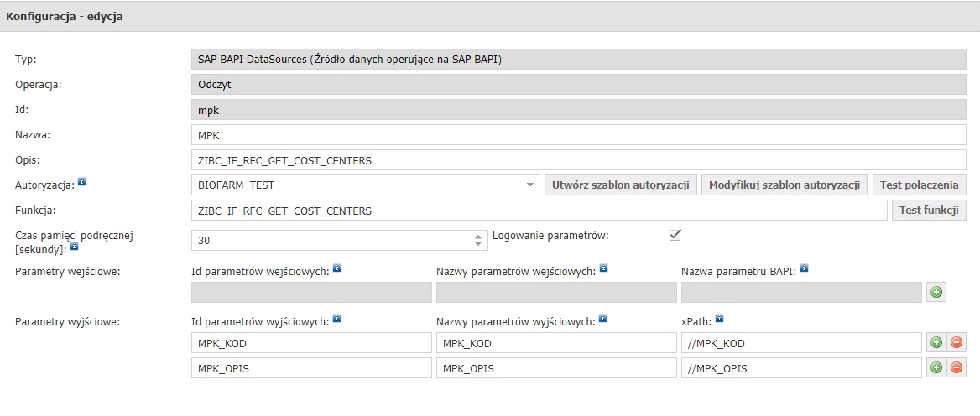Click the //MPK_OPIS xPath input field

point(801,368)
